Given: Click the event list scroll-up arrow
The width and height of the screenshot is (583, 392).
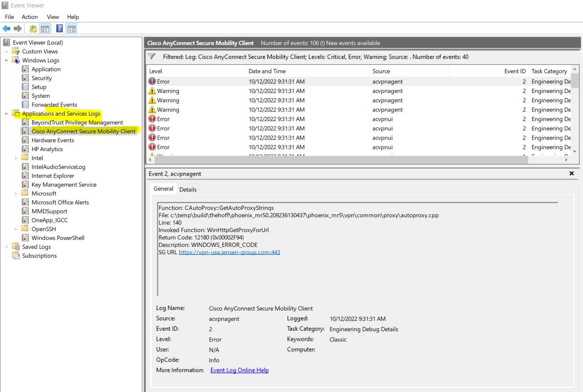Looking at the screenshot, I should click(x=575, y=69).
